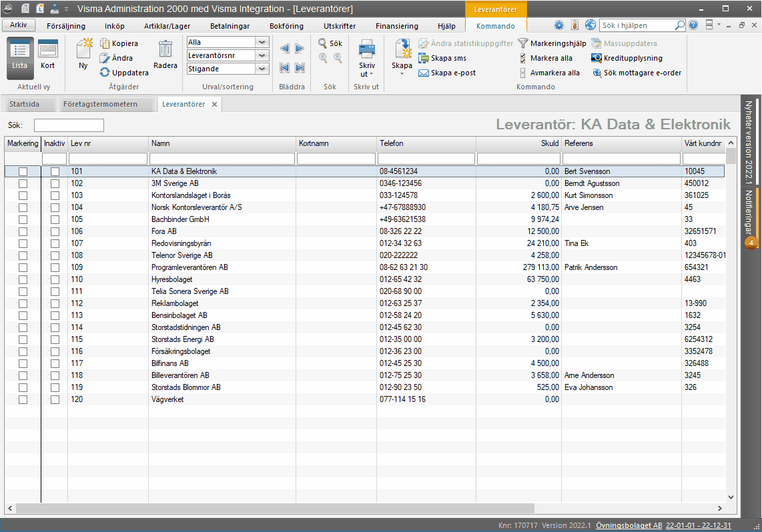The width and height of the screenshot is (762, 532).
Task: Check Markering box for supplier 101
Action: pos(23,171)
